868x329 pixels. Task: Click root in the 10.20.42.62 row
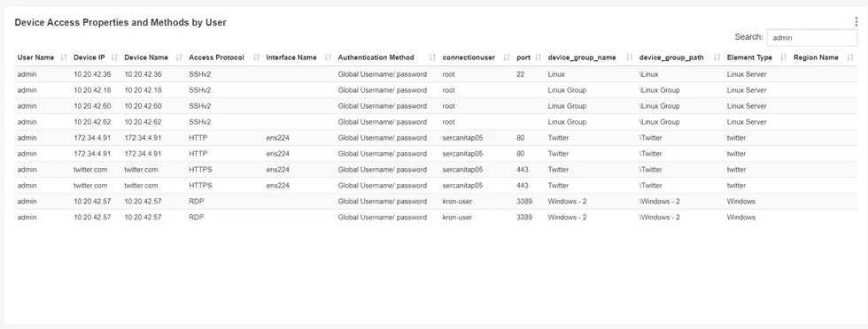(x=449, y=122)
